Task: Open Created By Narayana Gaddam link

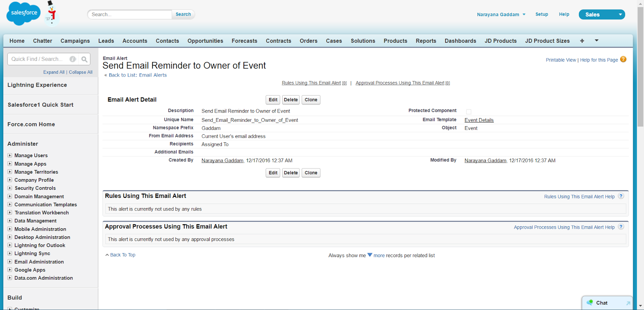Action: pyautogui.click(x=222, y=160)
